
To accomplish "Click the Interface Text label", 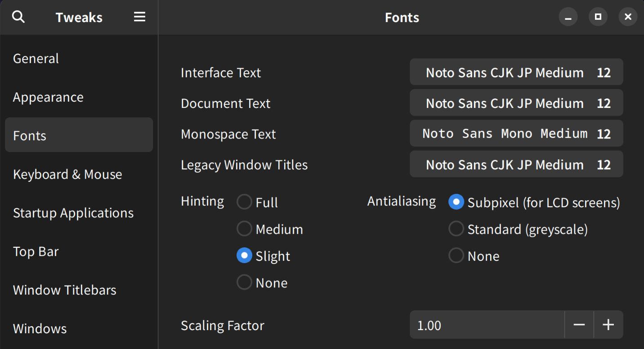I will [x=221, y=72].
